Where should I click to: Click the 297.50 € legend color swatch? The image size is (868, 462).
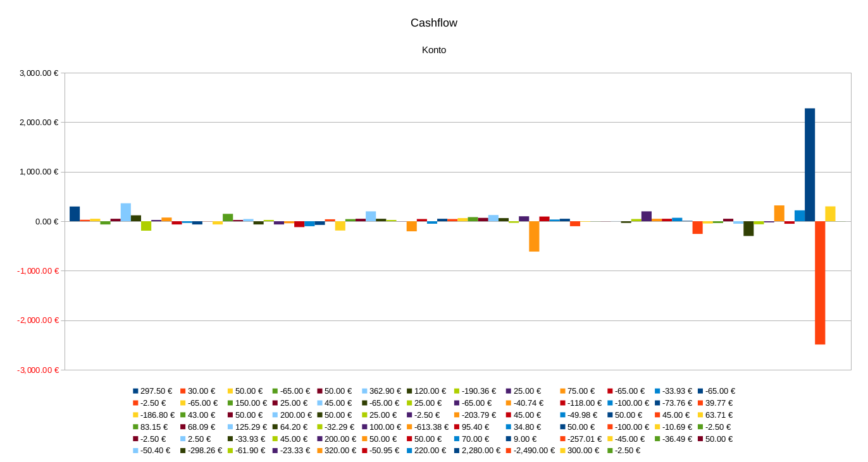click(135, 391)
